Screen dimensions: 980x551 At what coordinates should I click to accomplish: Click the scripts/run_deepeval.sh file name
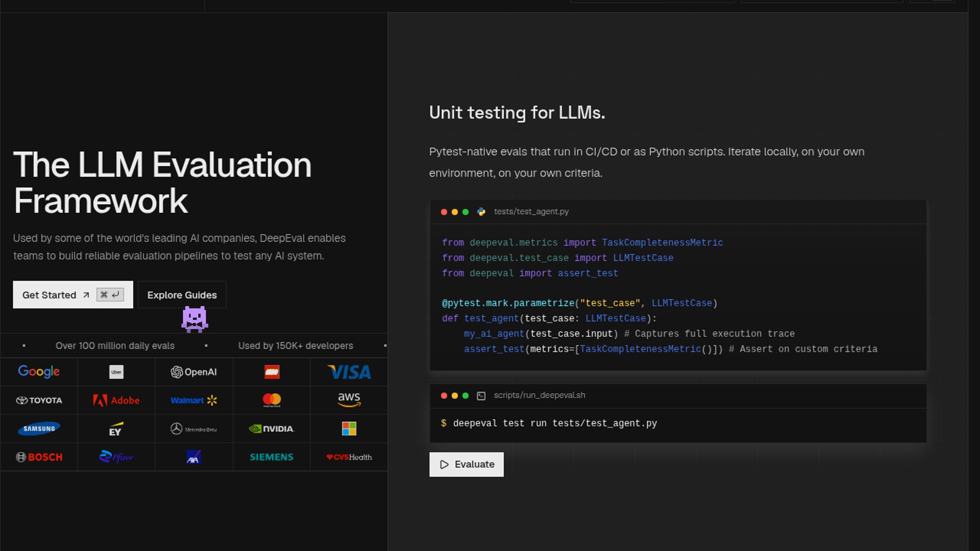point(540,395)
